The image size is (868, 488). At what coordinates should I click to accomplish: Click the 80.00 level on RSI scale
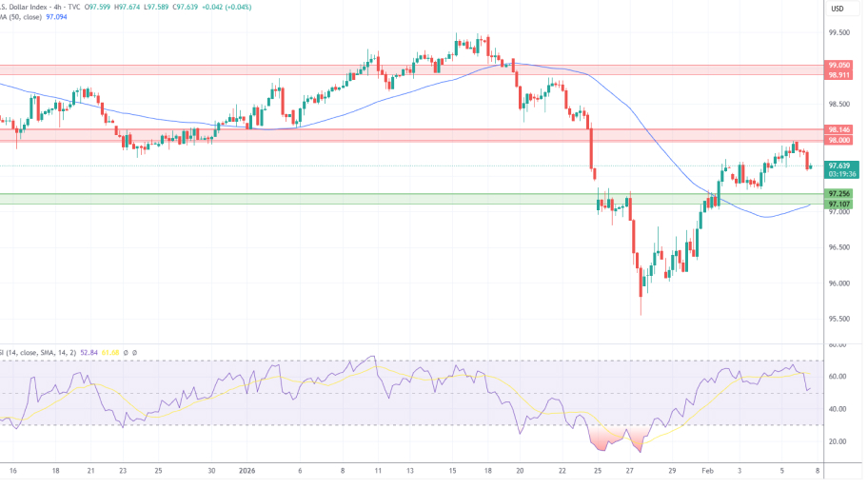[838, 344]
